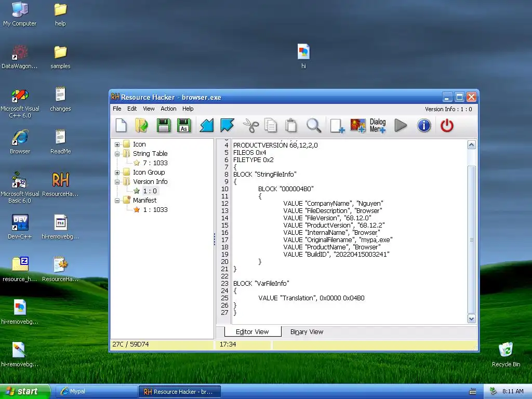Select Microsoft Visual Basic 6.0 shortcut
Screen dimensions: 532x399
(20, 188)
